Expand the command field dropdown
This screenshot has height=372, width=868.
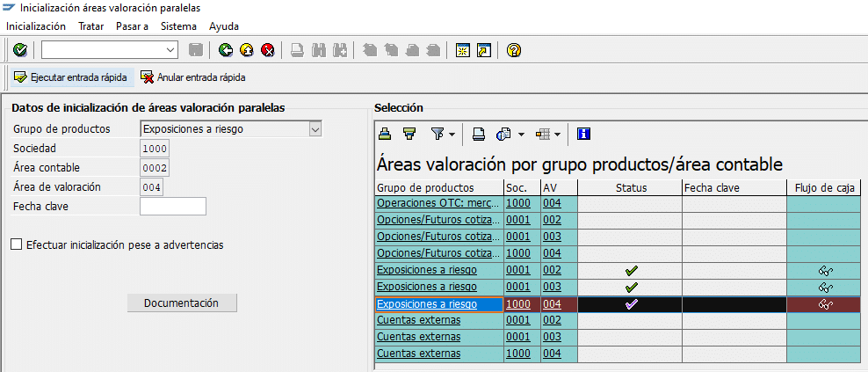pos(171,50)
